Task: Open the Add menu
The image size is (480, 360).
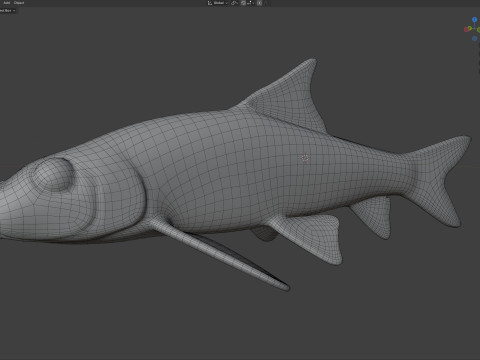Action: click(7, 3)
